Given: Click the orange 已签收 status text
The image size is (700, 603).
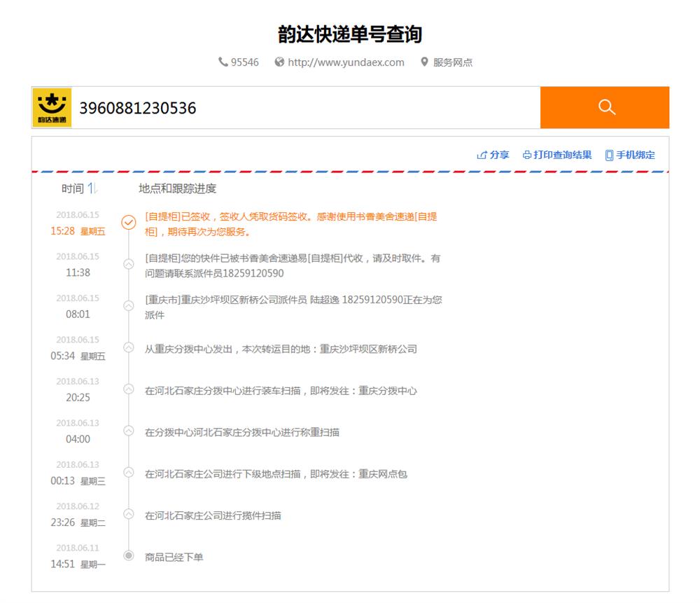Looking at the screenshot, I should (291, 224).
